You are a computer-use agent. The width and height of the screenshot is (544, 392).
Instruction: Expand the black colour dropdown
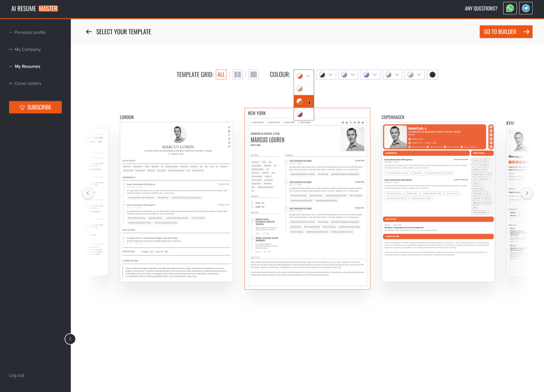pos(326,75)
